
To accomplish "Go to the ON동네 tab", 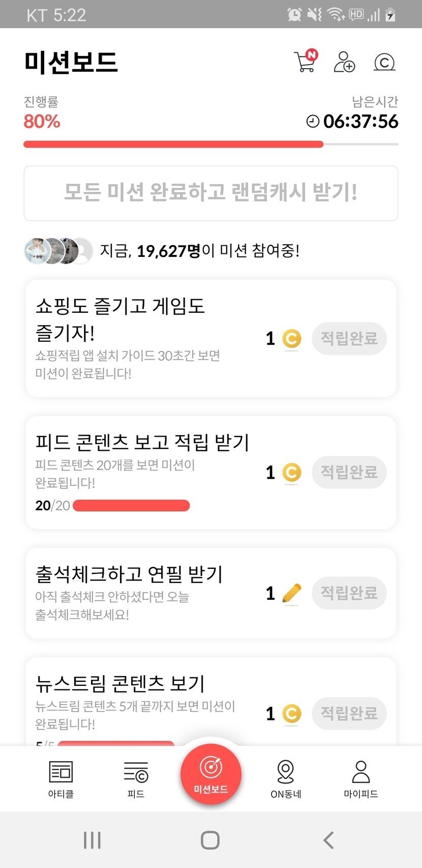I will [286, 778].
